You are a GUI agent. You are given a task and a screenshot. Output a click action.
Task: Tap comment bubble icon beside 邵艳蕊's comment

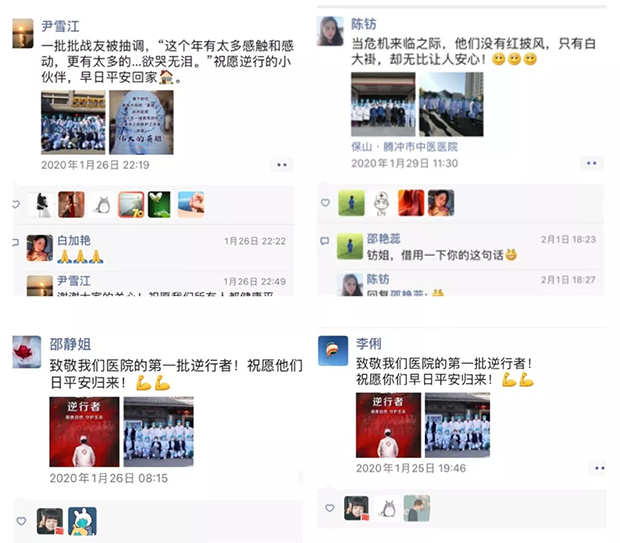(324, 241)
